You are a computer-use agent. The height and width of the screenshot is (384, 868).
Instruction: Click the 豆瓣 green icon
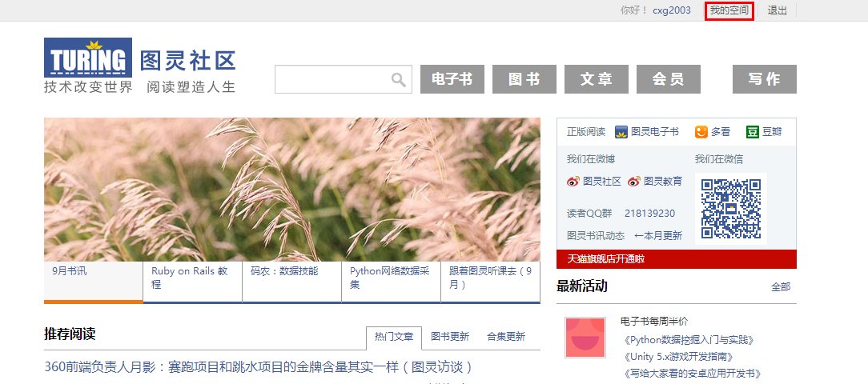[x=753, y=132]
